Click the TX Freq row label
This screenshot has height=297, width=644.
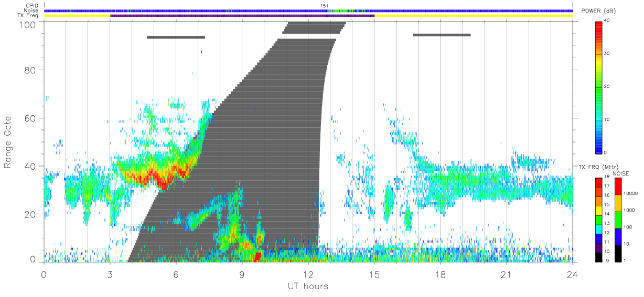coord(28,16)
